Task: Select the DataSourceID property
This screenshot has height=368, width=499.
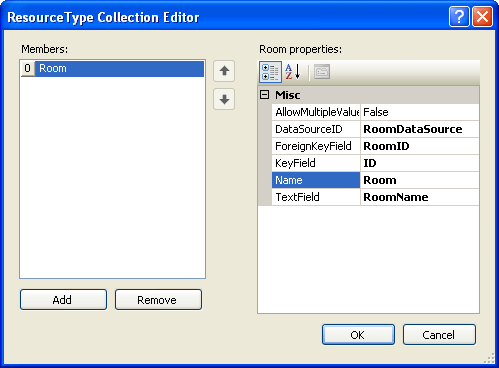Action: coord(316,129)
